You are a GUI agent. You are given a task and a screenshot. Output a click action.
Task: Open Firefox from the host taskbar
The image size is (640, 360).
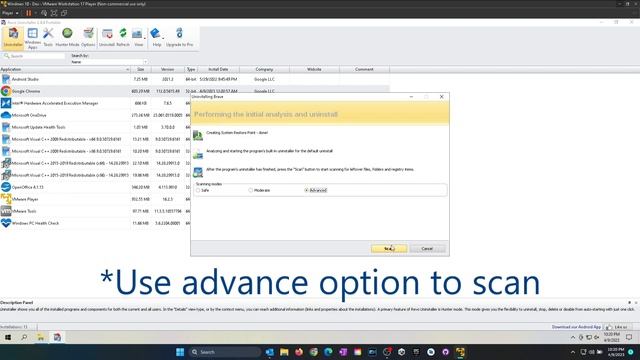299,352
